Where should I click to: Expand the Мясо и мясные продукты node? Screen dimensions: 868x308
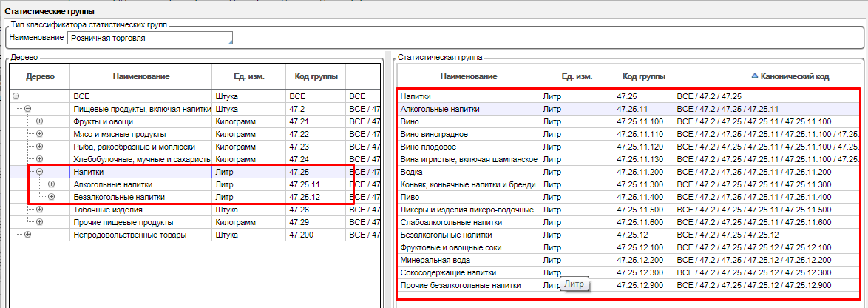[x=40, y=134]
